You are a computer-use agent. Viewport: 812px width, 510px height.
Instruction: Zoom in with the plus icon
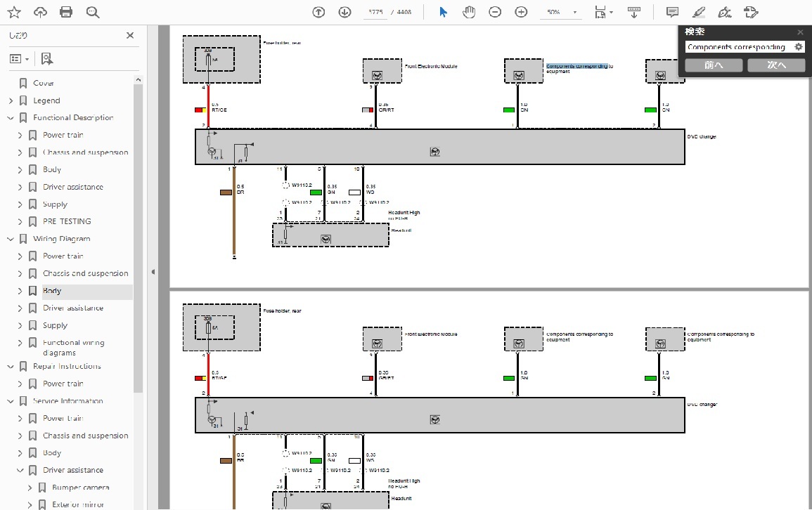click(521, 12)
